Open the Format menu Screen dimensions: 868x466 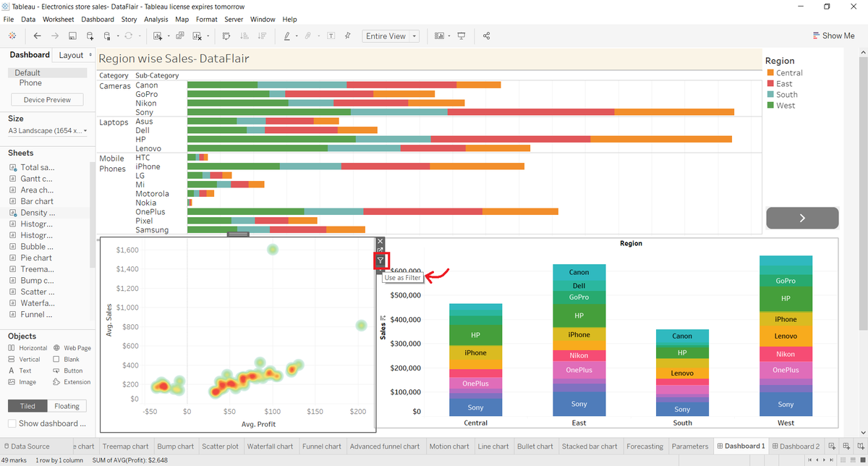[206, 20]
